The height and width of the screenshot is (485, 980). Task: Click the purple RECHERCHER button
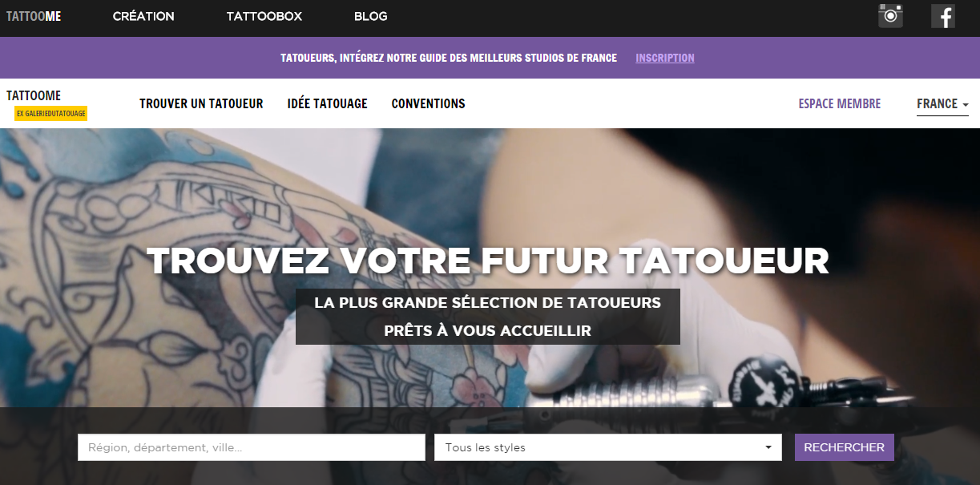[844, 447]
